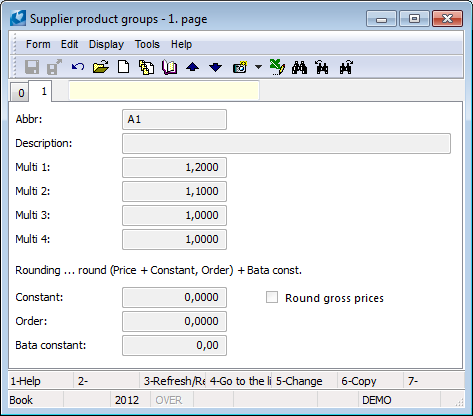This screenshot has height=416, width=473.
Task: Click the empty Description field
Action: pos(286,144)
